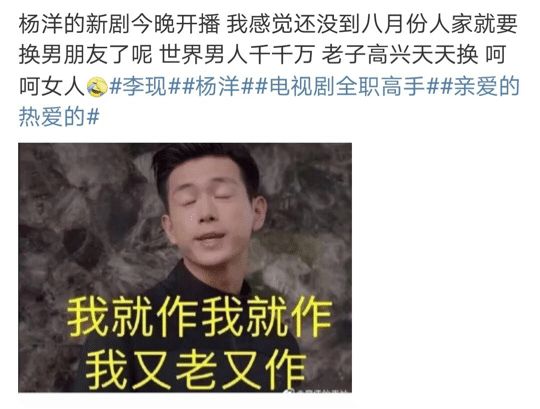This screenshot has height=409, width=540.
Task: Click the post text 杨洋的新剧今晚开播
Action: point(120,25)
